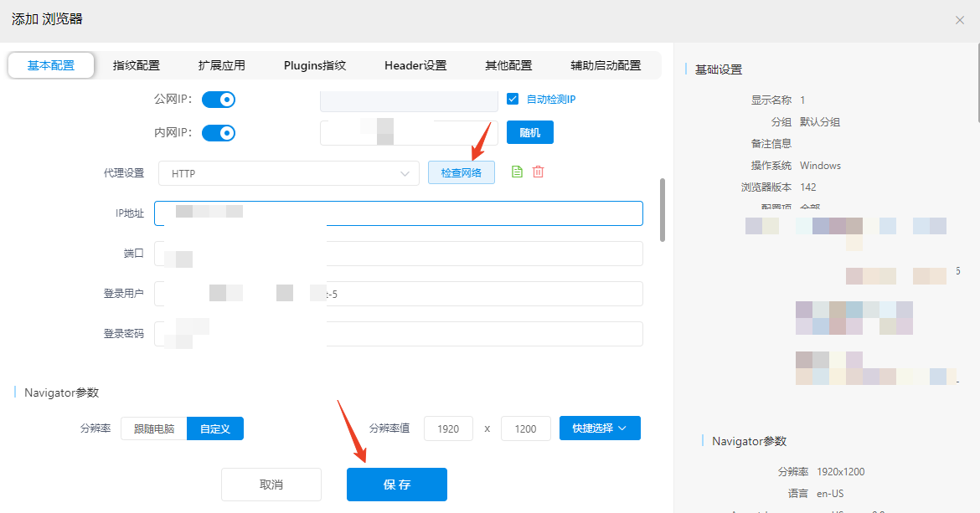Image resolution: width=980 pixels, height=513 pixels.
Task: Click the 随机 button for 内网IP
Action: coord(530,133)
